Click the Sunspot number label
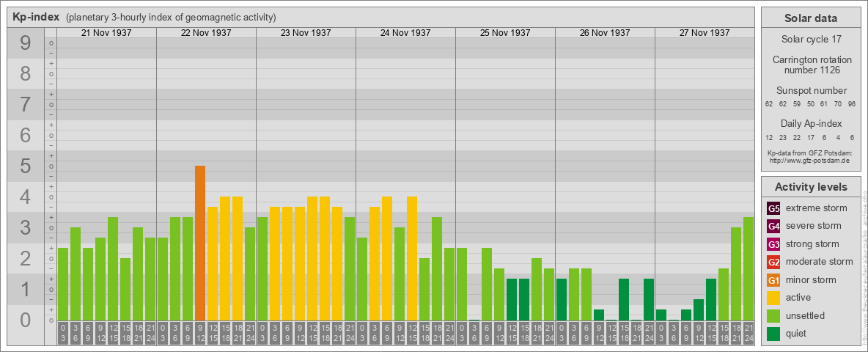 coord(810,90)
